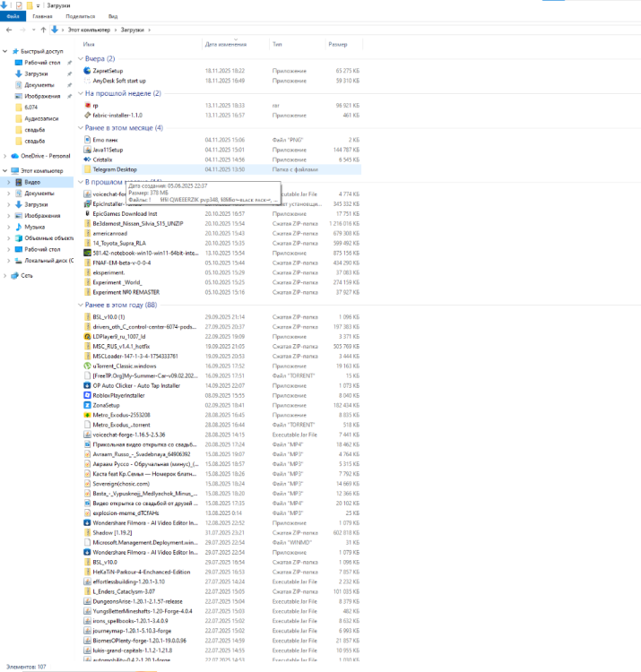This screenshot has height=672, width=641.
Task: Collapse Ранее в этом месяце (4) group
Action: click(x=80, y=128)
